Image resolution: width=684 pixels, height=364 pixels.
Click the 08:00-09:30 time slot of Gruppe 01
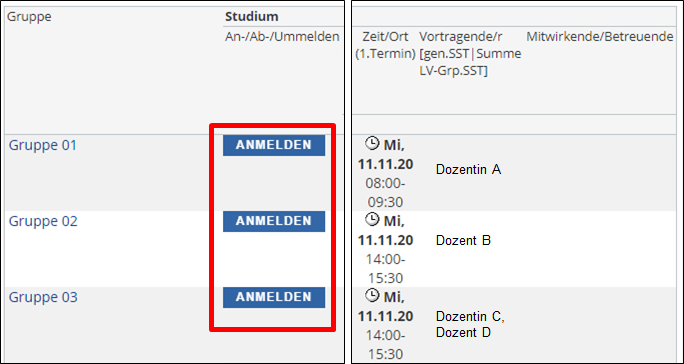(385, 193)
